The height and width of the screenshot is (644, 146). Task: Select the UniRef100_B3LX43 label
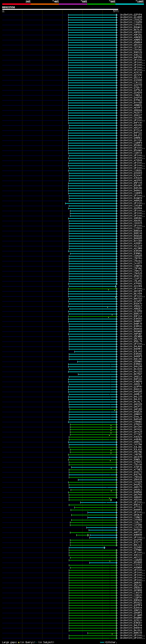coord(131,352)
